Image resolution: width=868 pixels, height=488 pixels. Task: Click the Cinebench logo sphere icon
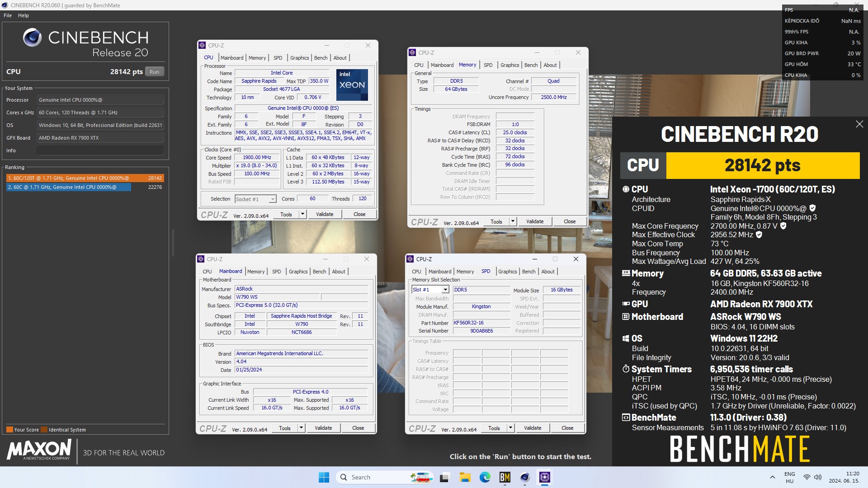click(x=32, y=38)
